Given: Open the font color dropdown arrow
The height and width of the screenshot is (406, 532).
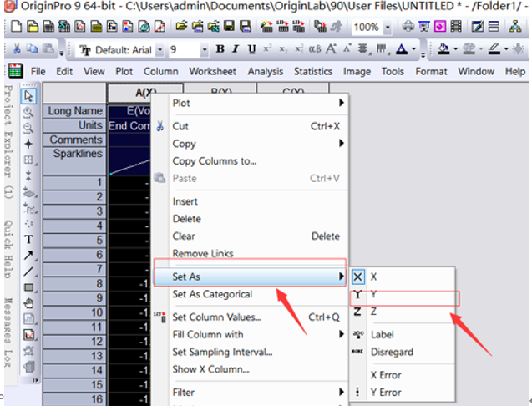Looking at the screenshot, I should tap(413, 49).
